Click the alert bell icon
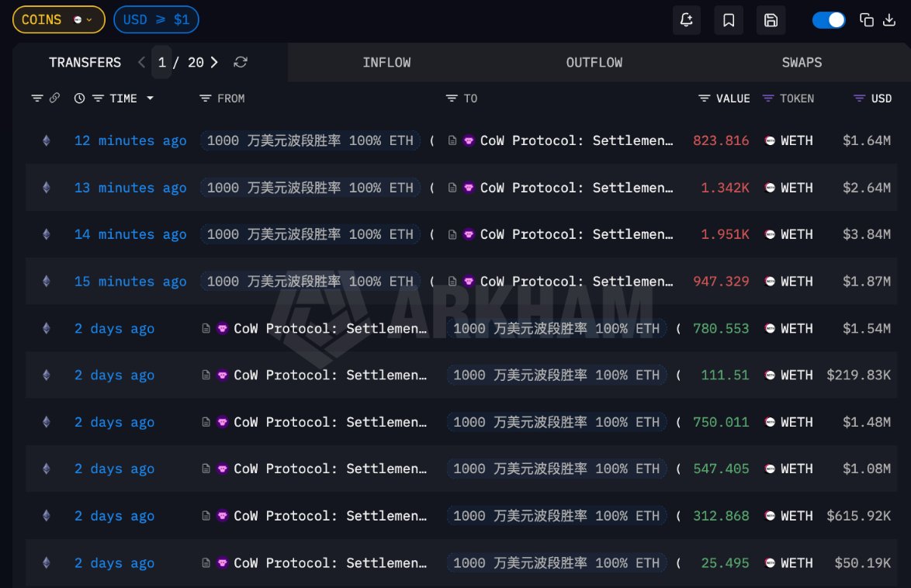The width and height of the screenshot is (911, 588). 686,20
